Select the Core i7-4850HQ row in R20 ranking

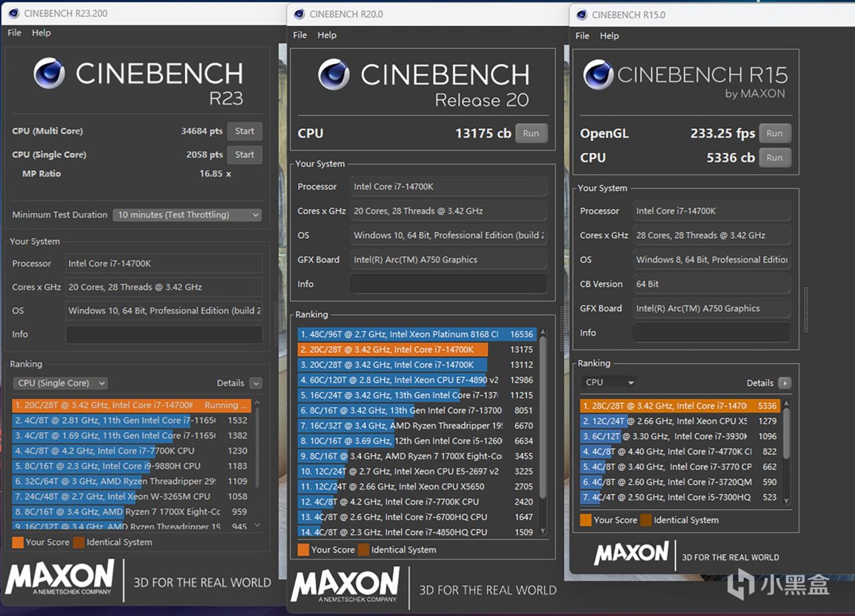point(417,532)
